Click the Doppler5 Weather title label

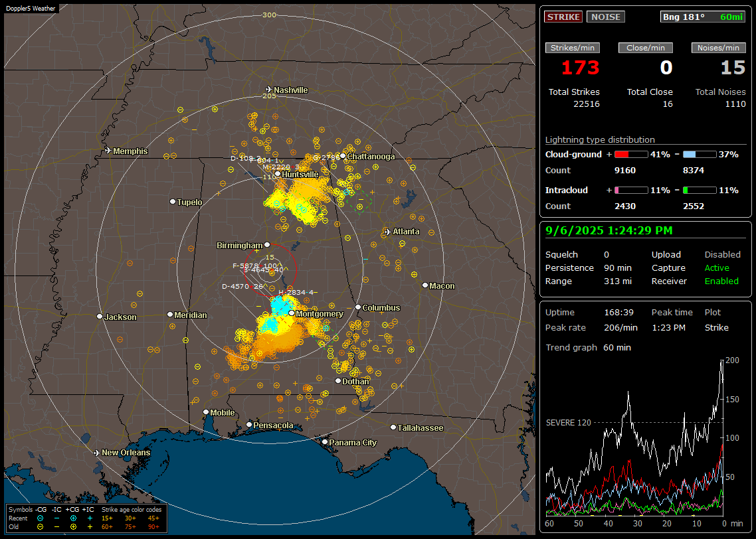point(31,8)
